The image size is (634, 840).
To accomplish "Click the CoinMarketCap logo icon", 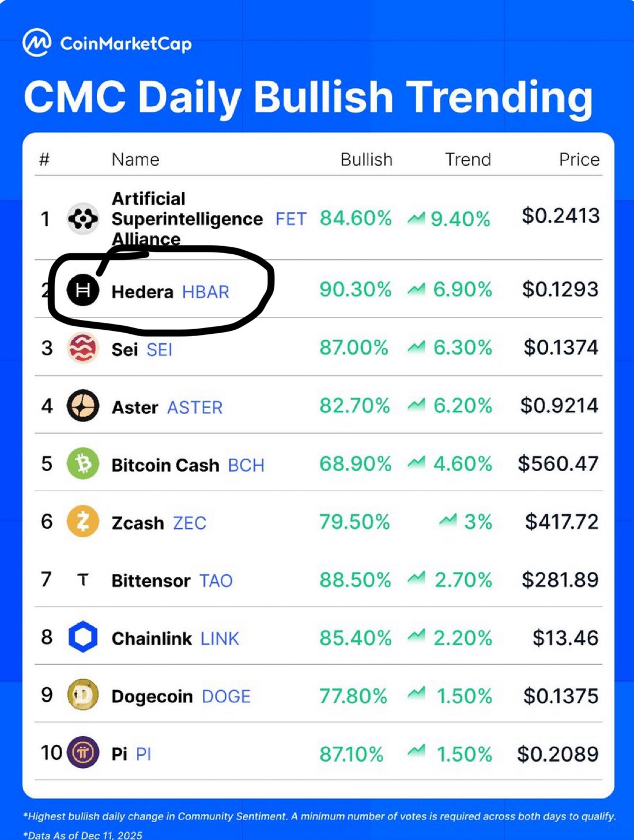I will pos(37,43).
